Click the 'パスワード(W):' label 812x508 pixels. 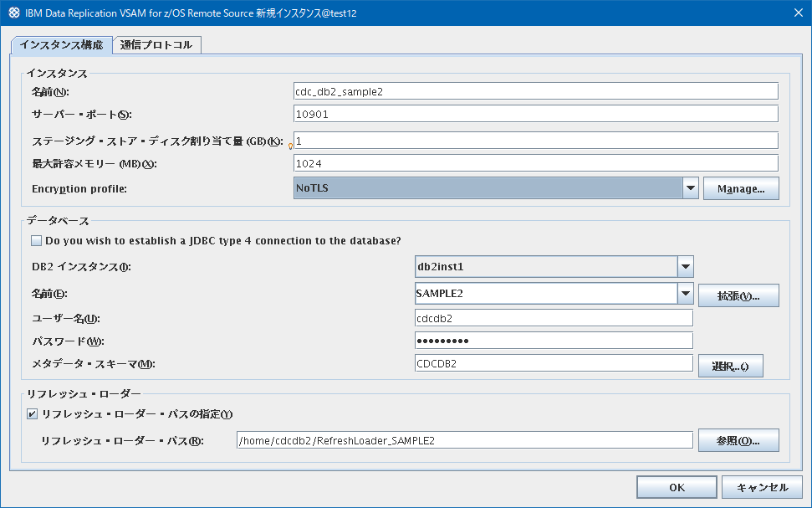pyautogui.click(x=68, y=341)
